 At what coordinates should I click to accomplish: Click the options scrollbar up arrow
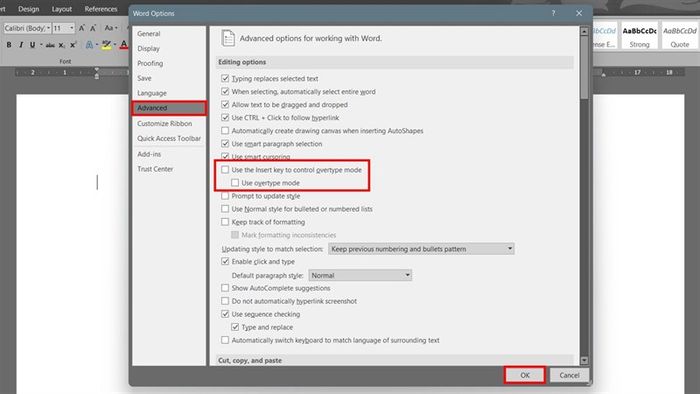tap(584, 31)
